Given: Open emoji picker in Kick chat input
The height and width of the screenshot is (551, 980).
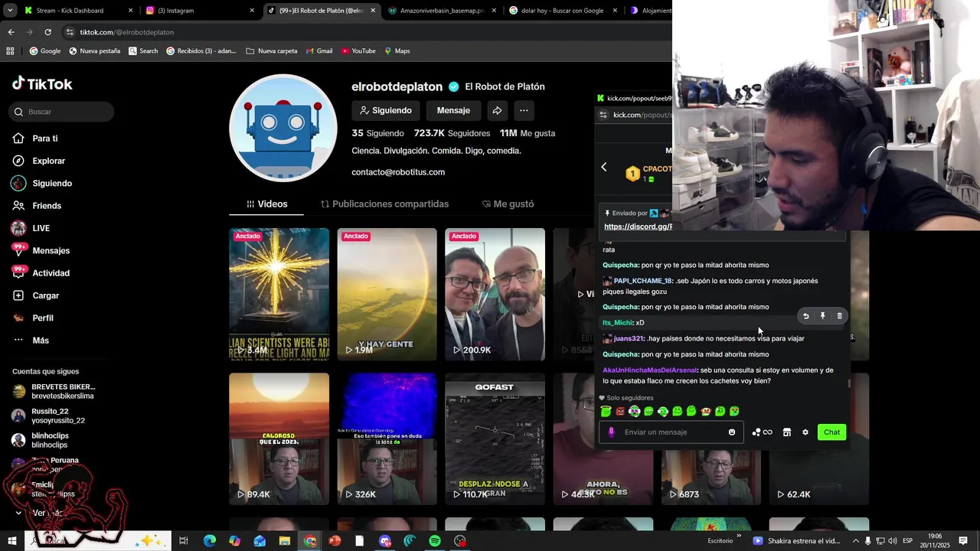Looking at the screenshot, I should point(732,432).
